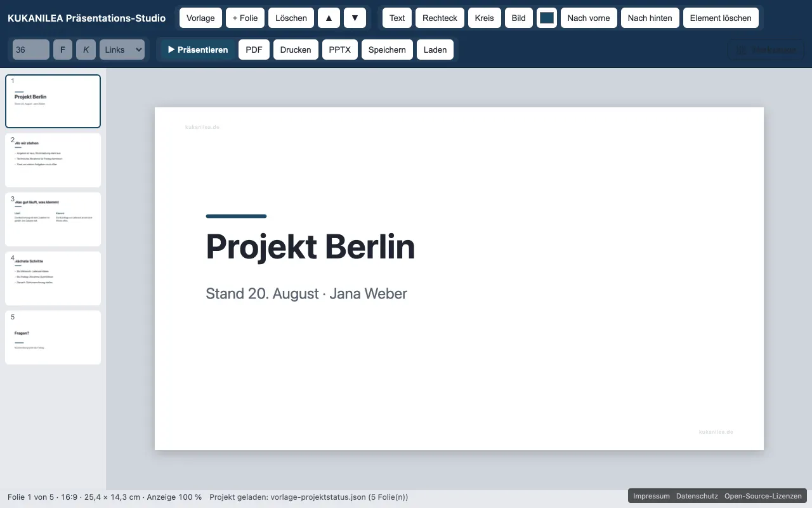This screenshot has width=812, height=508.
Task: Click the Folie 1 von 5 status text
Action: tap(105, 497)
